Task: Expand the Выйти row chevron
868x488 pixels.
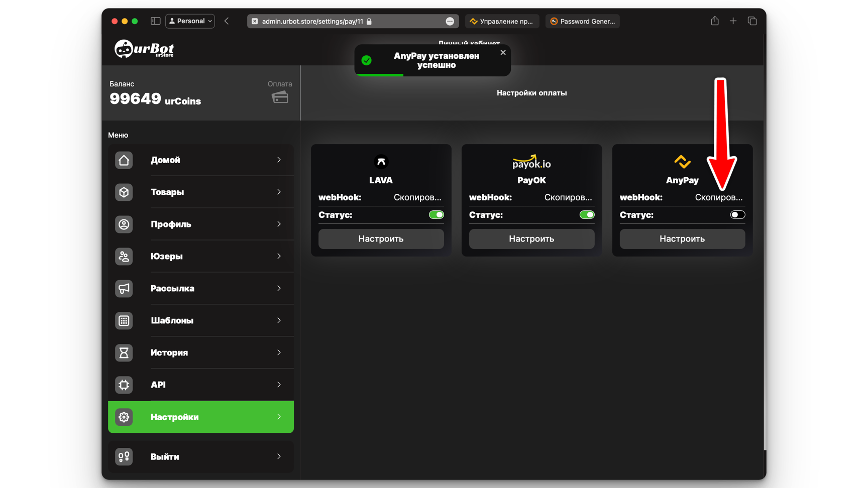Action: [279, 457]
